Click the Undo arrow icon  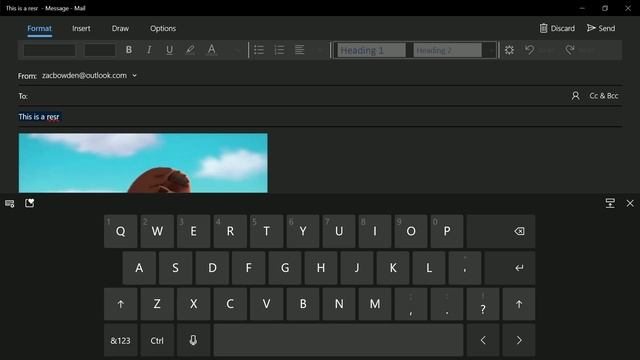click(x=530, y=50)
